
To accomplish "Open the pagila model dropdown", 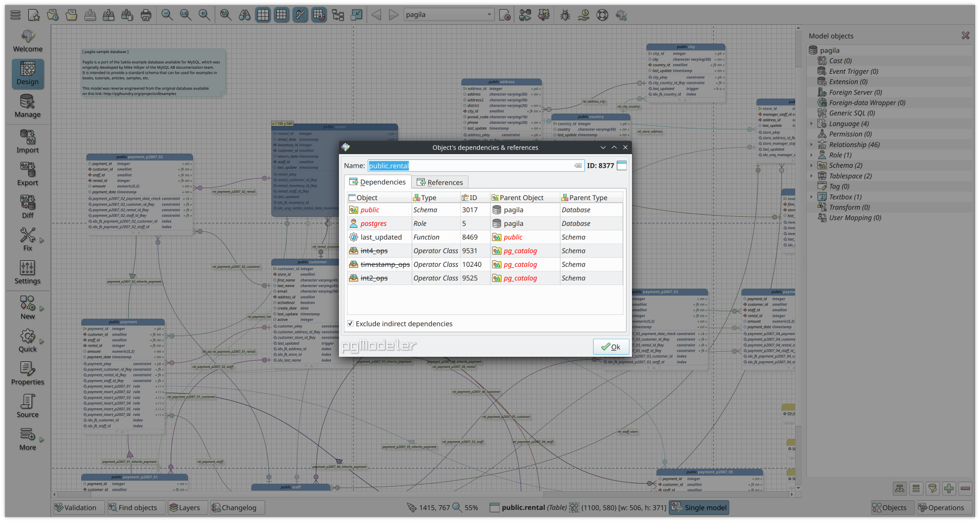I will coord(449,15).
